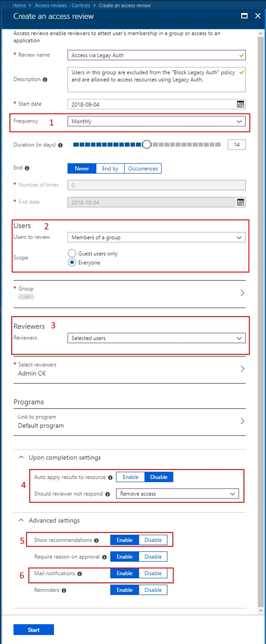Set End option to Never
Image resolution: width=266 pixels, height=644 pixels.
tap(82, 169)
